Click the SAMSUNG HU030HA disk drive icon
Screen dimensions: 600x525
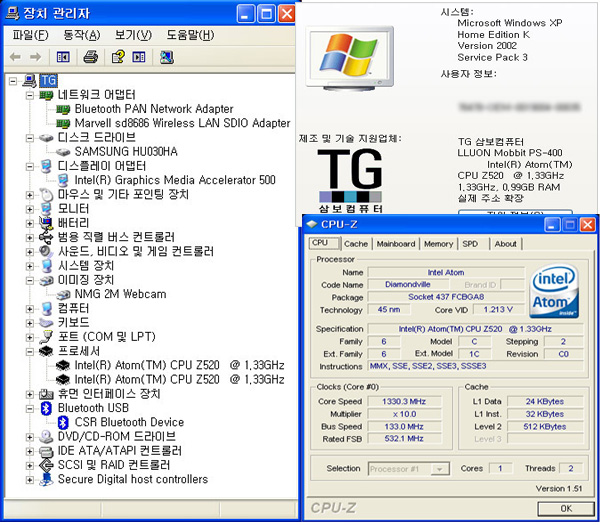63,152
